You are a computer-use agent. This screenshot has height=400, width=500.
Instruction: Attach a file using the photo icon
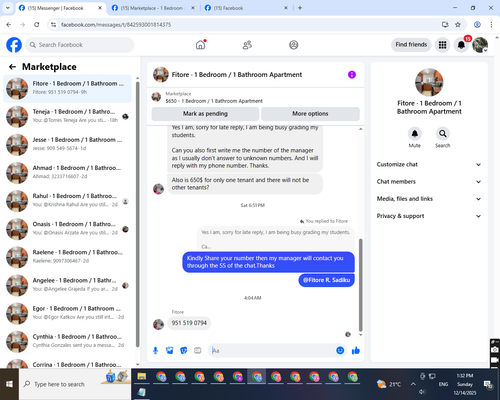click(x=169, y=350)
